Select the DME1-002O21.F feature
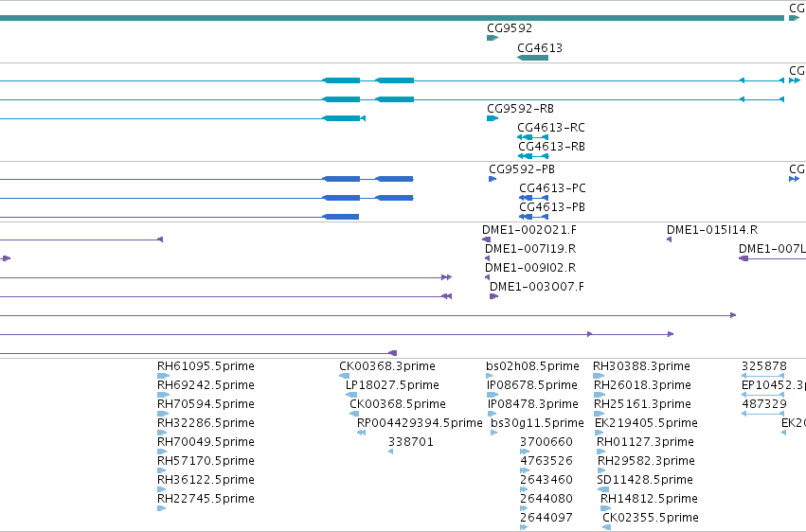Screen dimensions: 806x532 click(529, 230)
